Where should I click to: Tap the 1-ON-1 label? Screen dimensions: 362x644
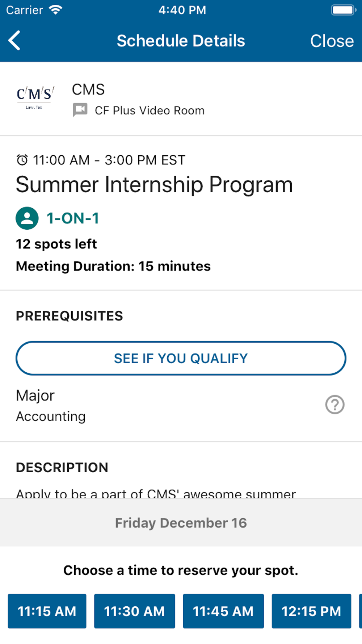pyautogui.click(x=73, y=218)
